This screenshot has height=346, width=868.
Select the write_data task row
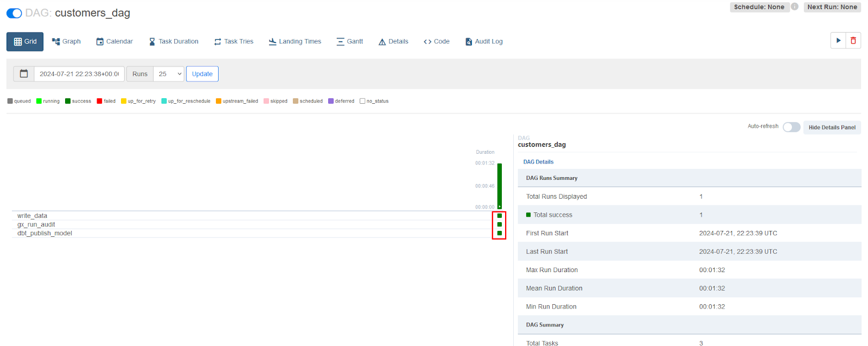coord(32,216)
